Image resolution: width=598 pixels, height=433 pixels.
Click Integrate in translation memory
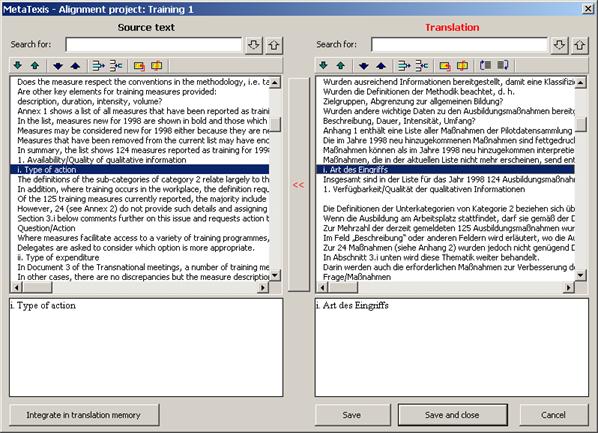[84, 415]
